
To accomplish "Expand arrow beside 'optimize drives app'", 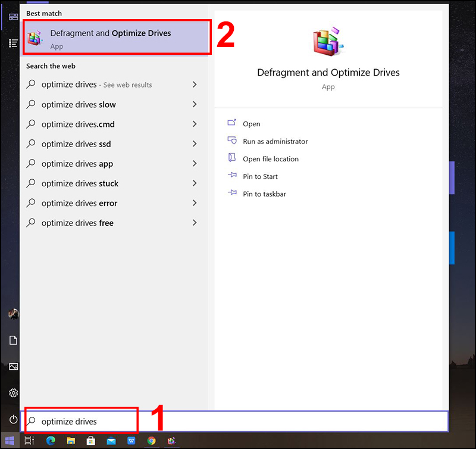I will [195, 163].
